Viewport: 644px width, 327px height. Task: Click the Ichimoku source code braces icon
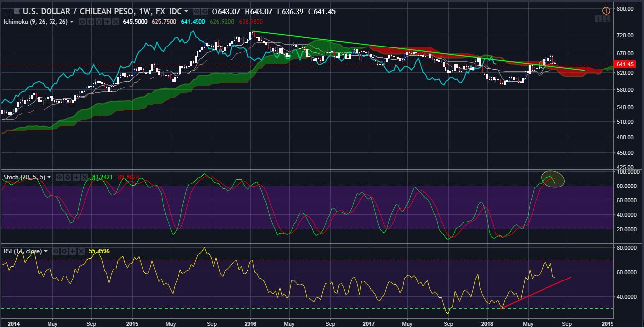pyautogui.click(x=99, y=22)
